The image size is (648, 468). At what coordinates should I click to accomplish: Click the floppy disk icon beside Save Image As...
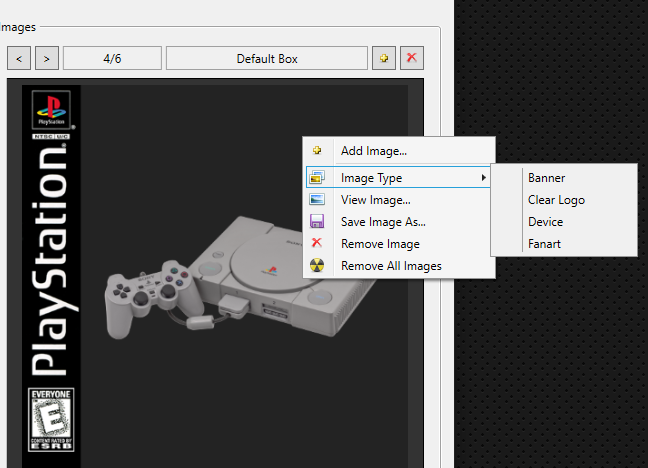click(x=317, y=221)
